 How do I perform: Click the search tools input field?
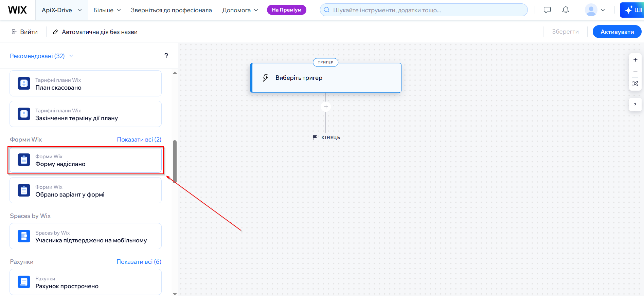pos(424,10)
